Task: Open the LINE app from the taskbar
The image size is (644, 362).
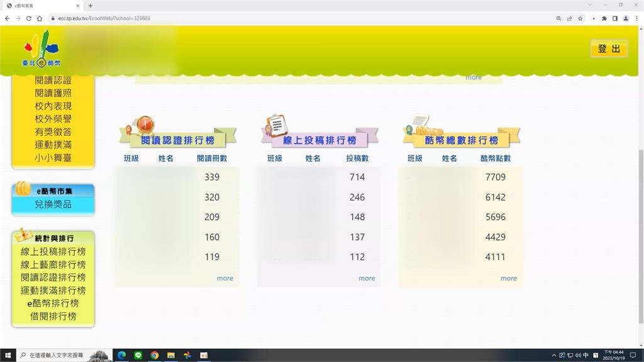Action: pyautogui.click(x=138, y=355)
